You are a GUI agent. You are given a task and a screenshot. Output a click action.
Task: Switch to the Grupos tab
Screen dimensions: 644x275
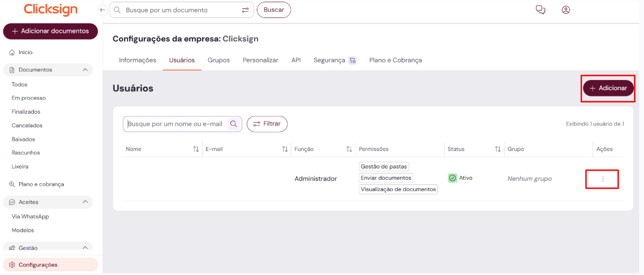[218, 60]
